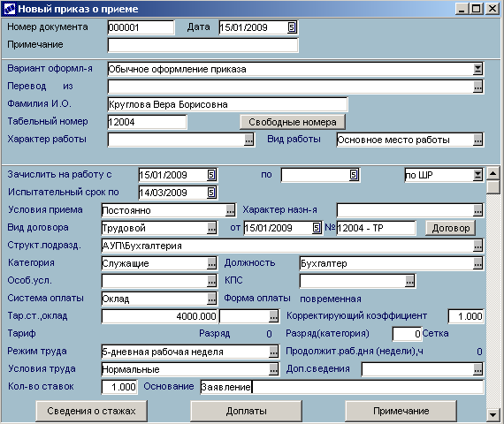Click the bottom Примечание button

click(401, 411)
